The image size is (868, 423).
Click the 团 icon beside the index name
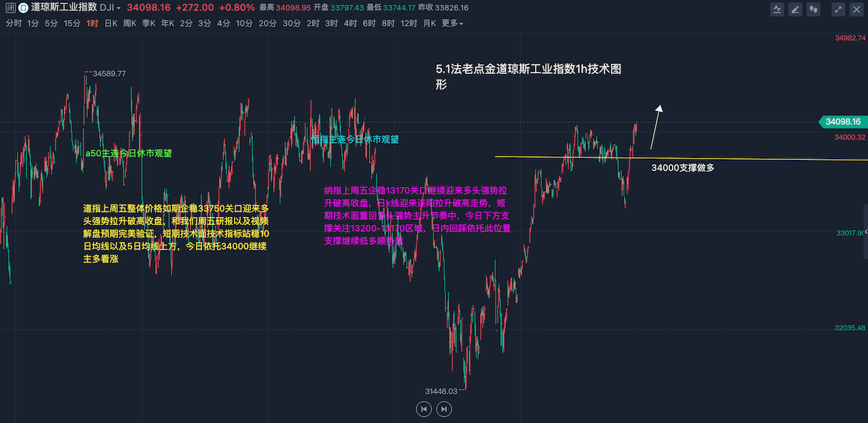(x=9, y=8)
